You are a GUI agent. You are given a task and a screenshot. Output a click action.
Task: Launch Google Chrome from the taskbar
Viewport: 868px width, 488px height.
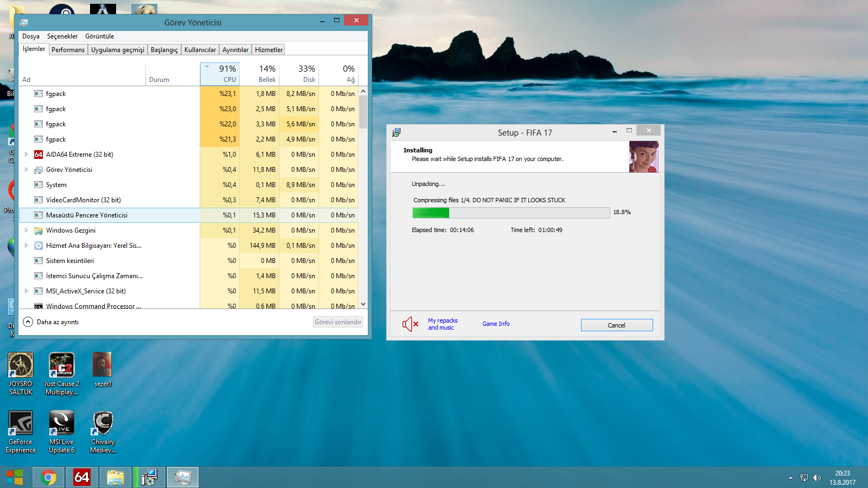tap(48, 477)
